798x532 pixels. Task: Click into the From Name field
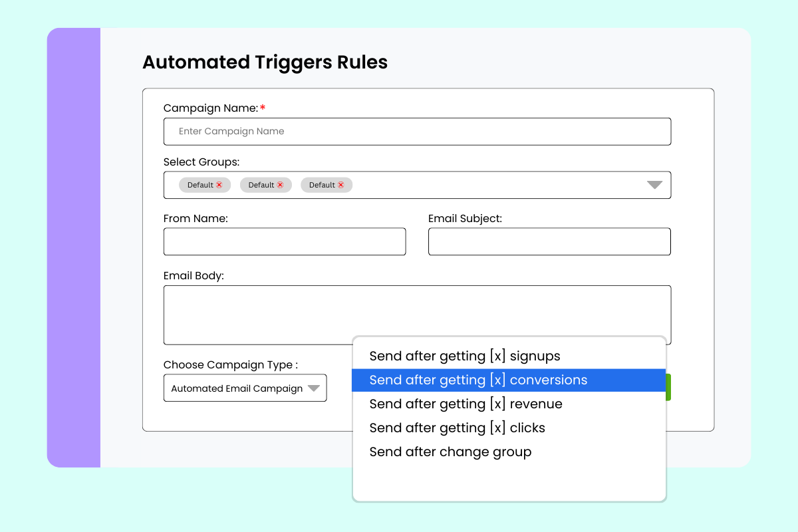284,241
